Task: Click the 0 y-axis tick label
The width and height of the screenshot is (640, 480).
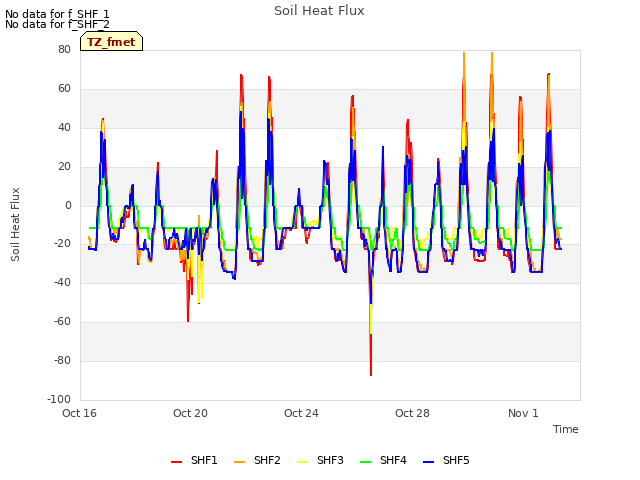Action: pos(68,205)
